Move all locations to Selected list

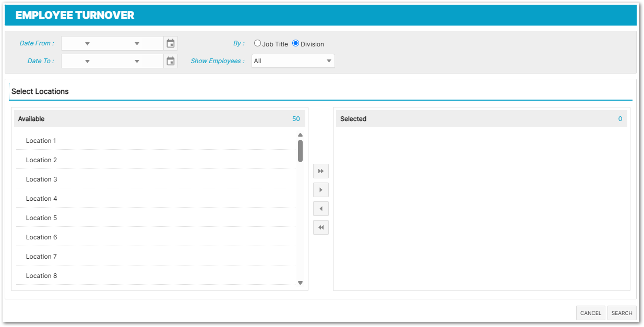pos(321,171)
